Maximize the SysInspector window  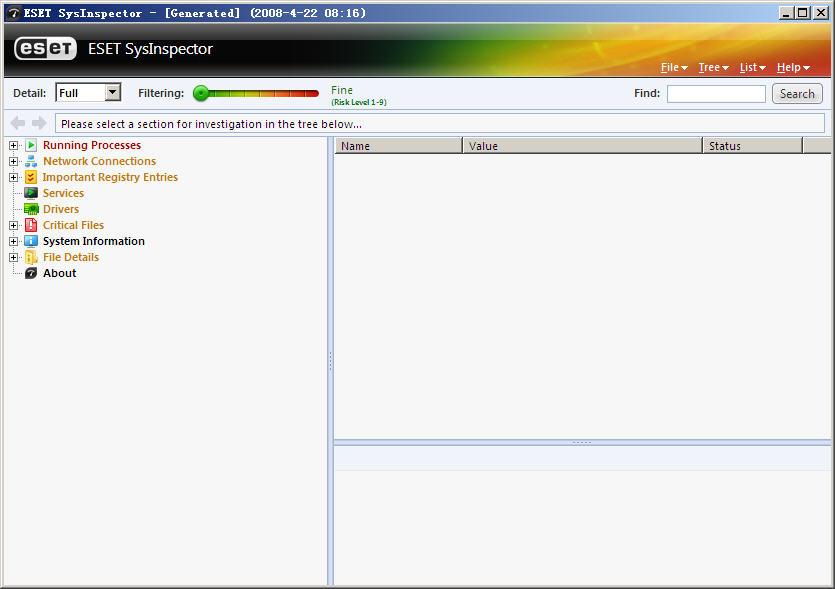click(803, 13)
